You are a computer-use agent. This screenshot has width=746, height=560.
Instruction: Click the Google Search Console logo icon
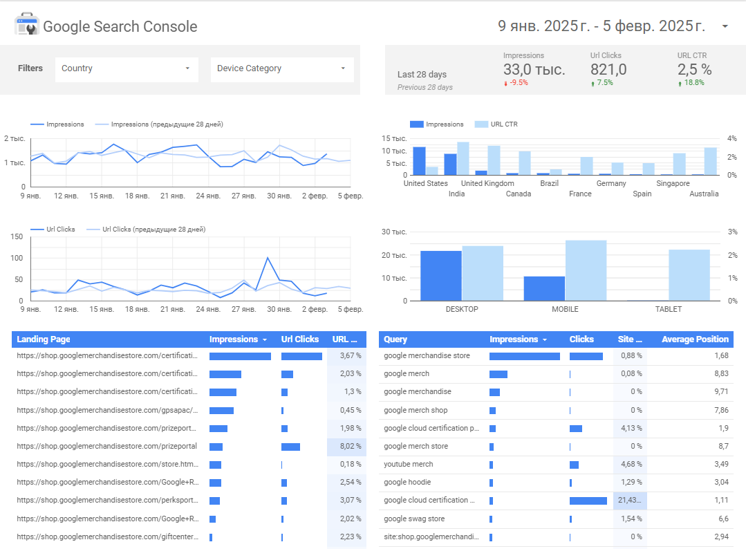27,26
